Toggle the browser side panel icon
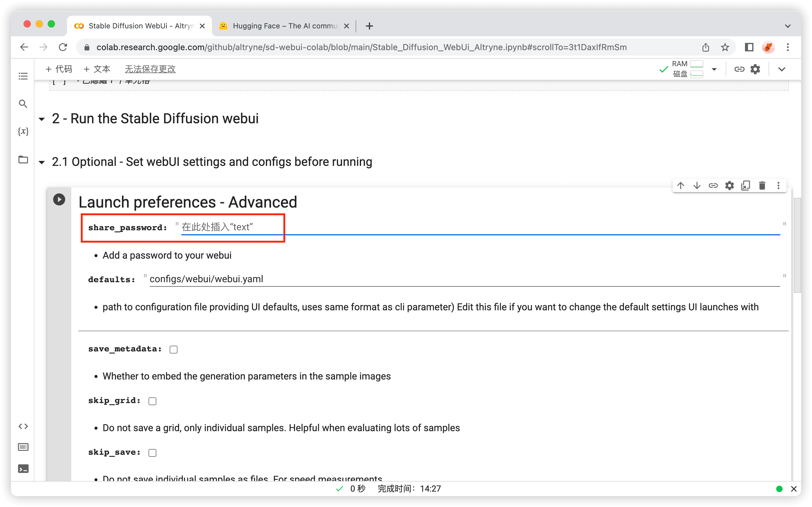812x507 pixels. tap(749, 47)
